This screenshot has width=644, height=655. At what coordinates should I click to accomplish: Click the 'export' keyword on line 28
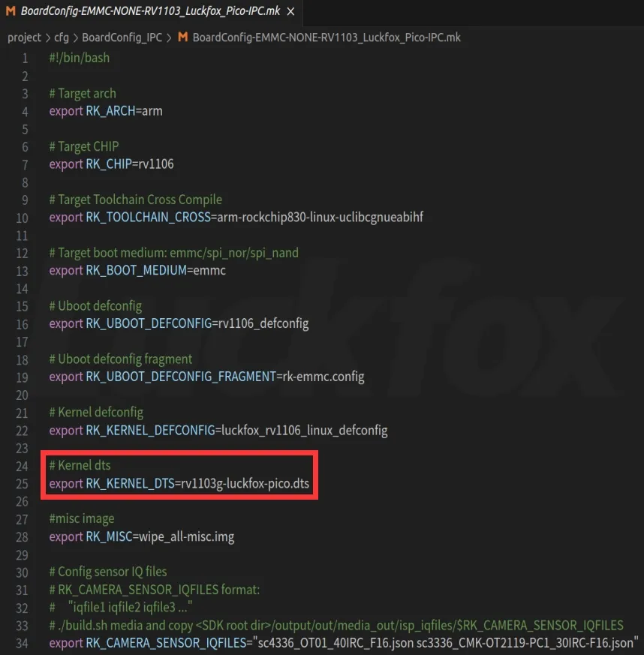(66, 537)
